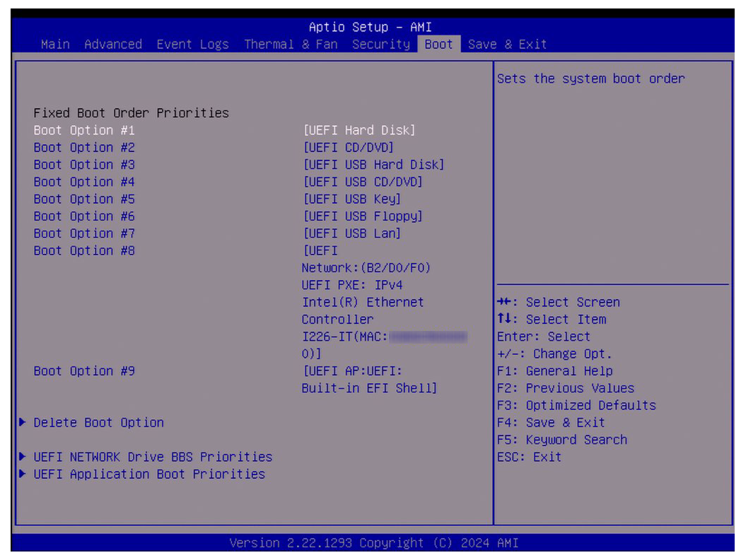Click the 'ESC: Exit' hint

[529, 457]
